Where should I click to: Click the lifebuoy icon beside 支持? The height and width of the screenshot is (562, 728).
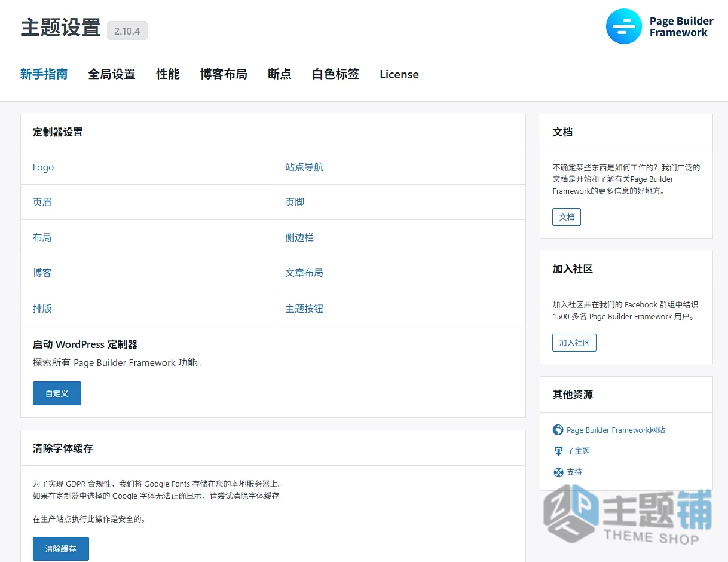tap(558, 472)
